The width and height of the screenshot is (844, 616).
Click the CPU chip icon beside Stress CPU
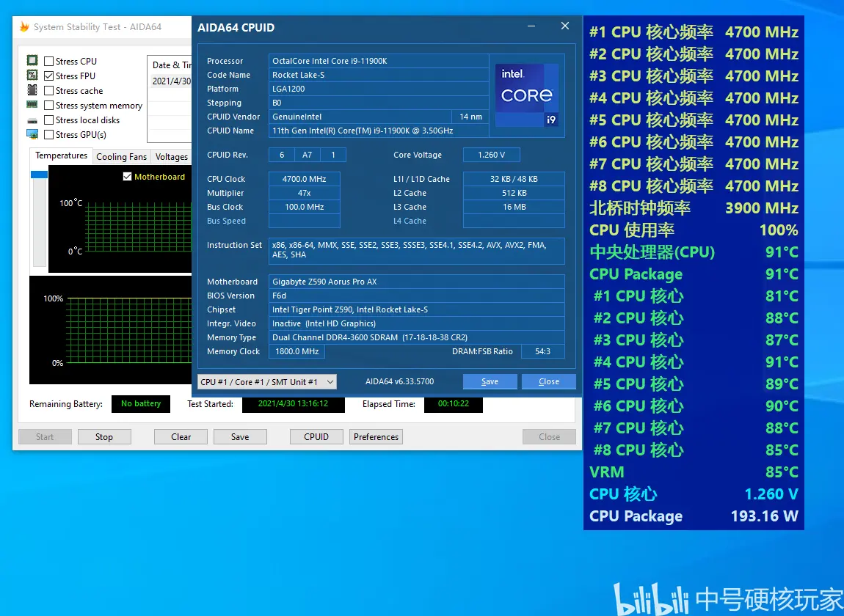(32, 60)
